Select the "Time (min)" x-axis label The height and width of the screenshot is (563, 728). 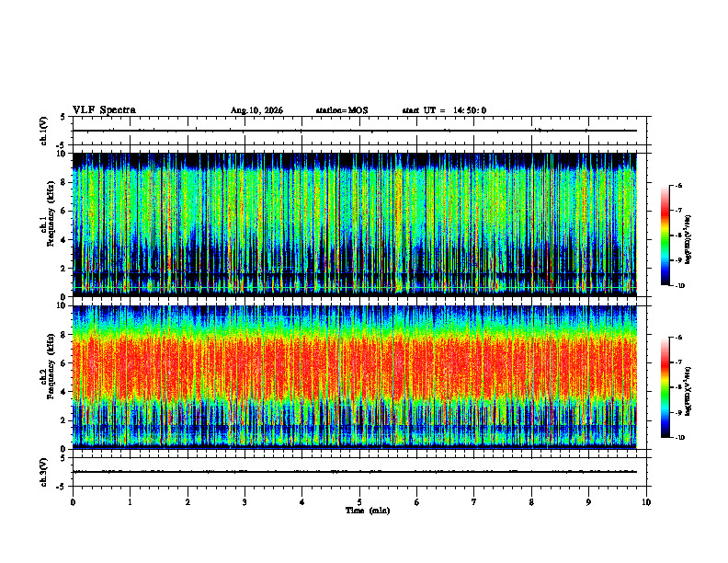[x=368, y=511]
